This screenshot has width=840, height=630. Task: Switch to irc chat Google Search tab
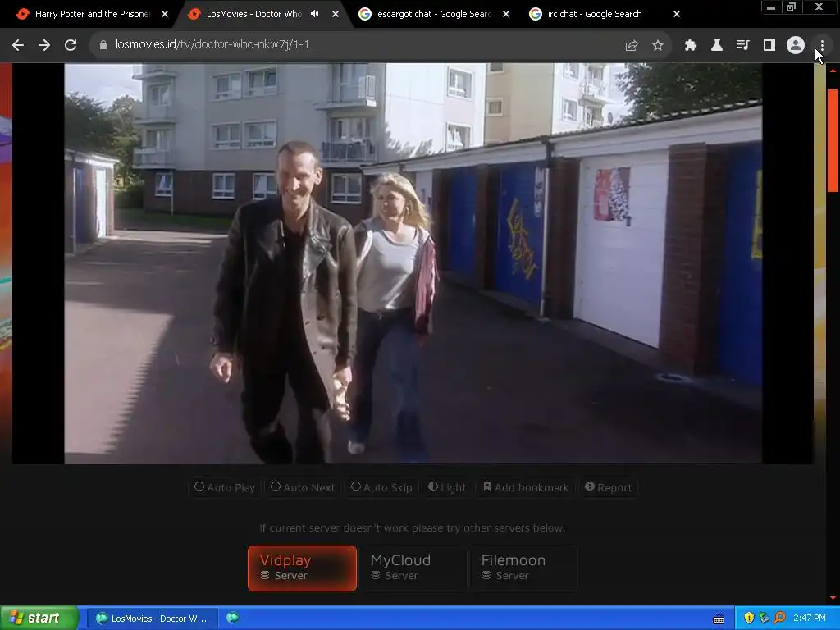pos(595,14)
